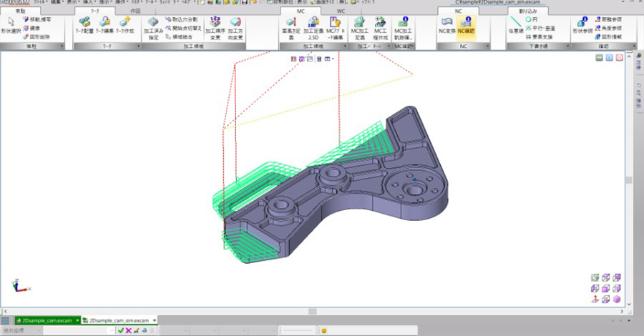This screenshot has width=644, height=336.
Task: Switch to the MC ribbon tab
Action: 301,11
